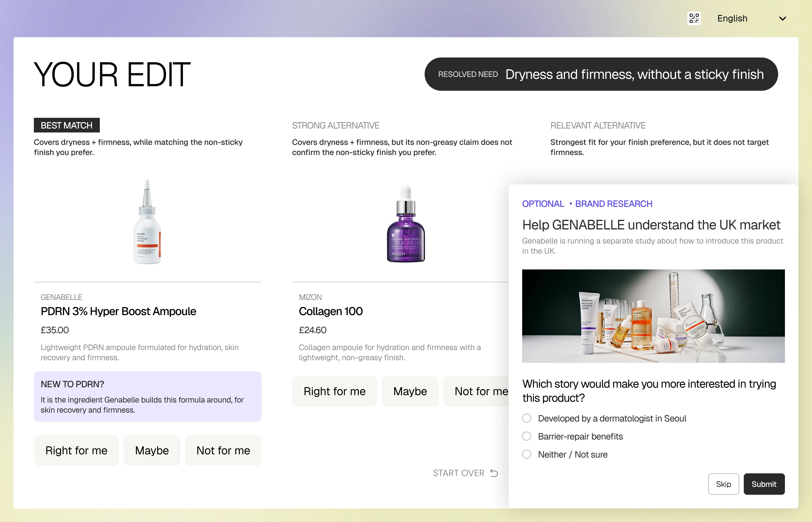Open the Genabelle PDRN ampoule product image

pyautogui.click(x=147, y=222)
